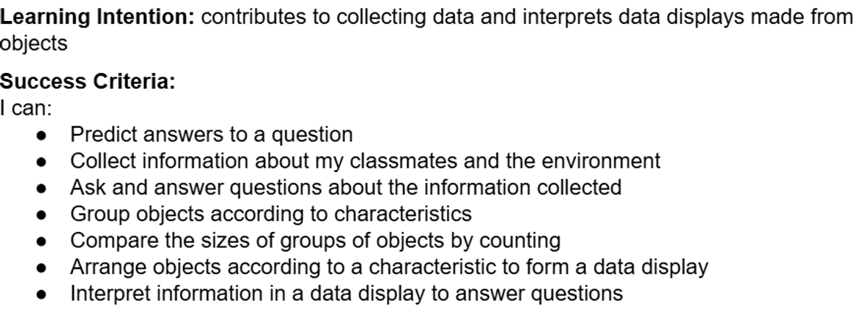Screen dimensions: 868x313
Task: Click "Group objects according to characteristics" text
Action: pos(271,214)
